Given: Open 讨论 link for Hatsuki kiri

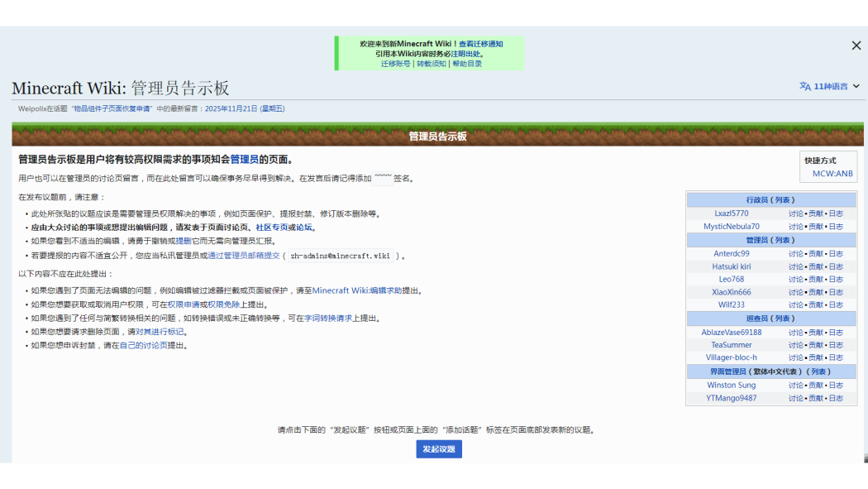Looking at the screenshot, I should click(x=795, y=267).
